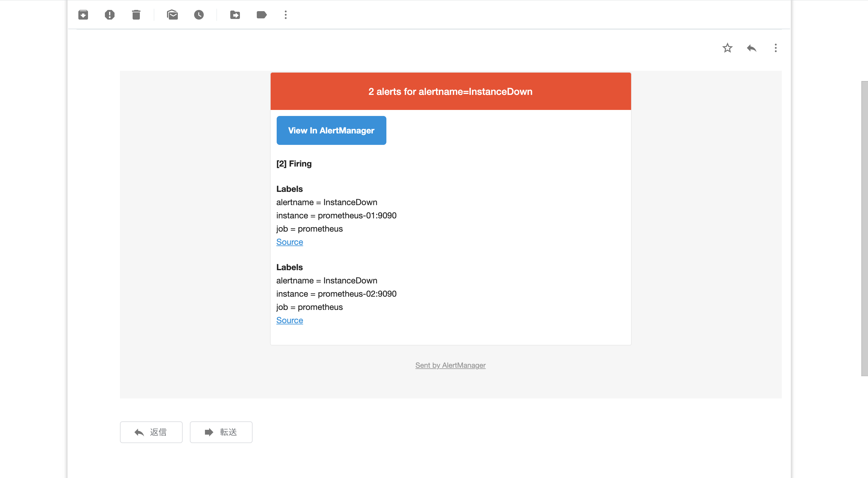
Task: Open Source link for prometheus-01:9090
Action: [289, 242]
